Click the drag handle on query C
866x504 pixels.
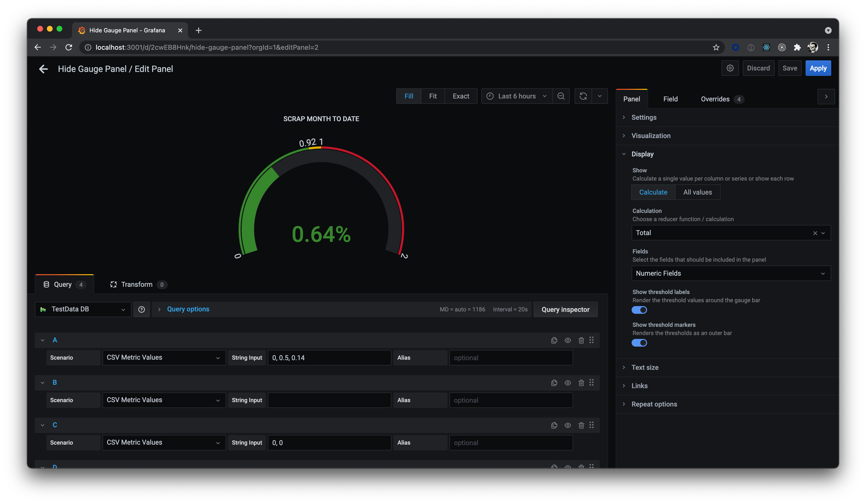coord(592,425)
